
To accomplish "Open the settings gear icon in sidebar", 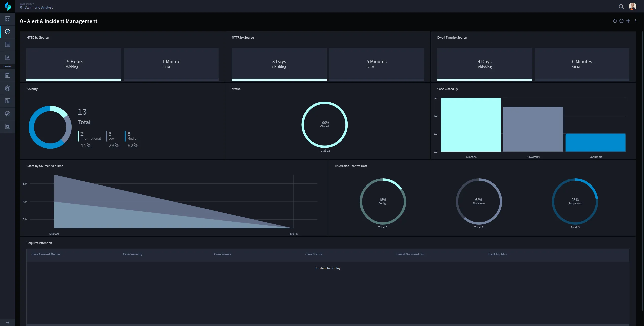I will tap(8, 126).
